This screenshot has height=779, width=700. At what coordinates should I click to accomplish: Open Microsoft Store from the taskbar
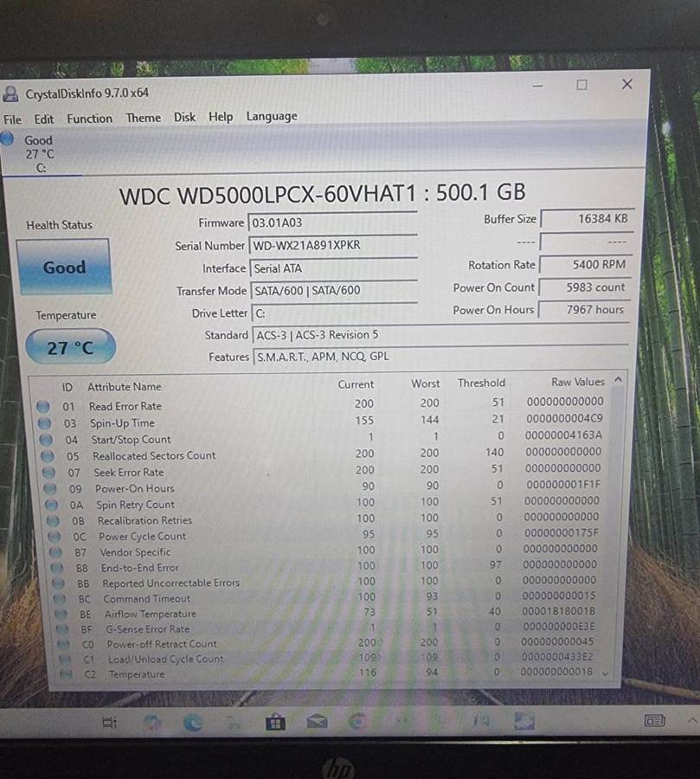click(275, 721)
